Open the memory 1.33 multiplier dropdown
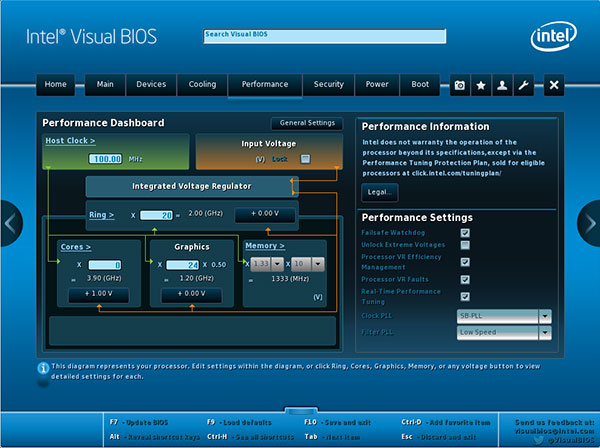600x448 pixels. click(277, 264)
